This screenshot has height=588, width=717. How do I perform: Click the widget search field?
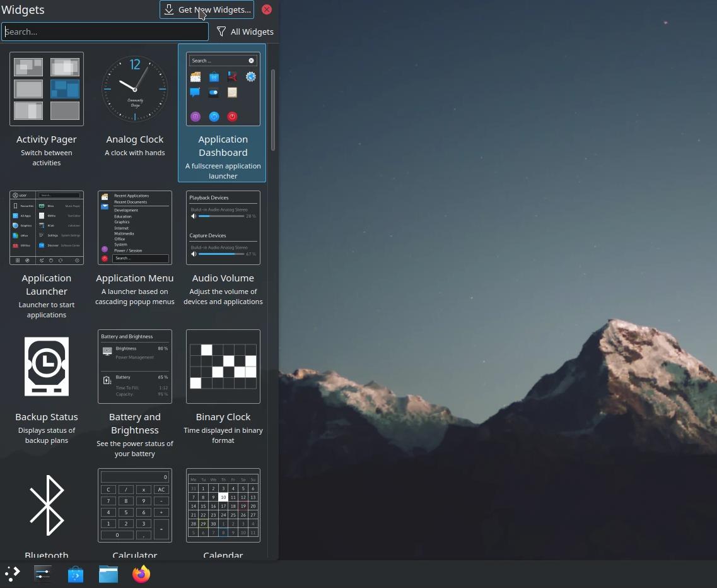point(105,32)
